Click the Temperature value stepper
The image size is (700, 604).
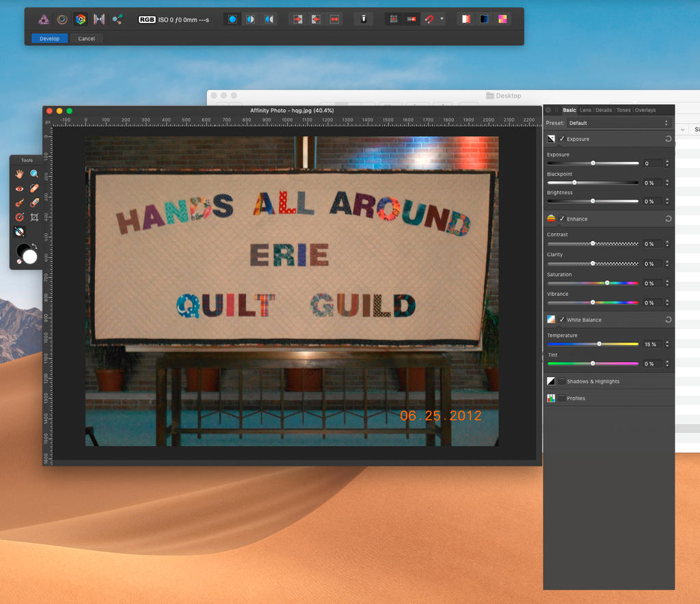(x=667, y=344)
